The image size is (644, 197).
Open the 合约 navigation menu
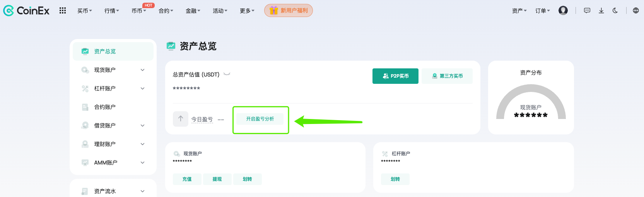pos(166,11)
